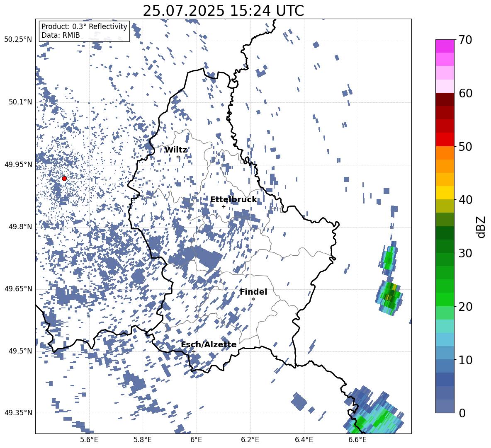Click the Ettelbruck city label
The image size is (491, 448).
click(x=233, y=200)
